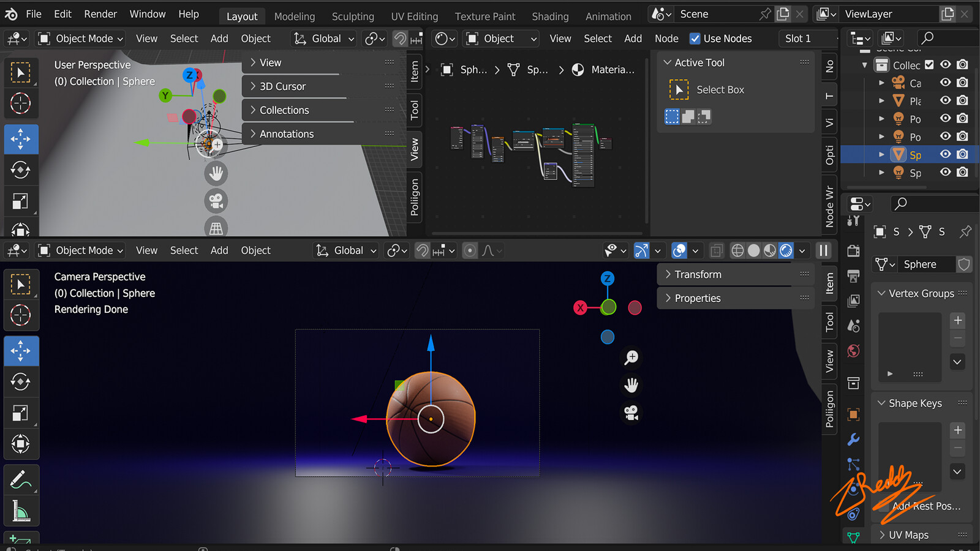
Task: Toggle snapping magnet in camera viewport header
Action: tap(422, 250)
